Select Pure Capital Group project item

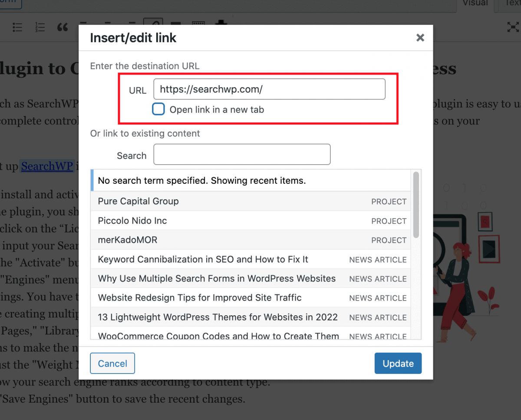pyautogui.click(x=251, y=202)
